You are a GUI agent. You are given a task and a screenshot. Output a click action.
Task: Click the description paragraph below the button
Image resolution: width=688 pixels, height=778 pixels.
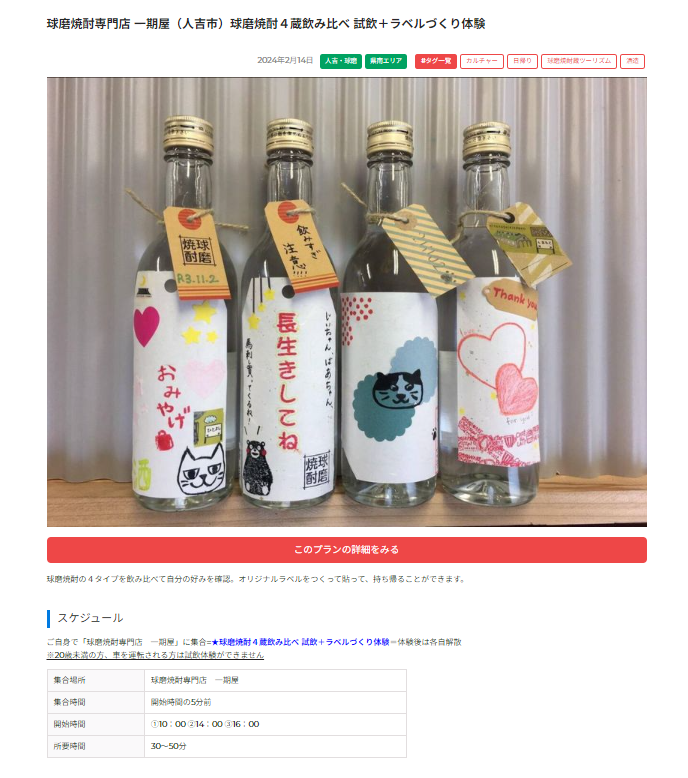pyautogui.click(x=256, y=579)
